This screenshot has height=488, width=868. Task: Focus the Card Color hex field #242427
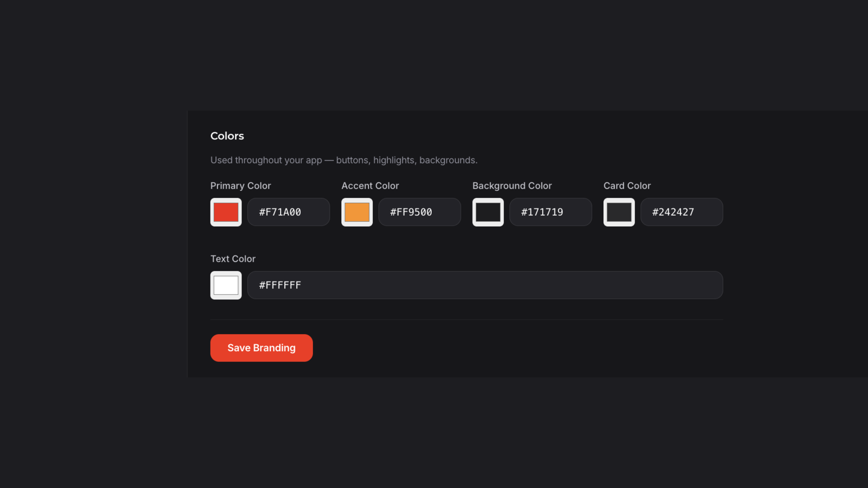[681, 212]
